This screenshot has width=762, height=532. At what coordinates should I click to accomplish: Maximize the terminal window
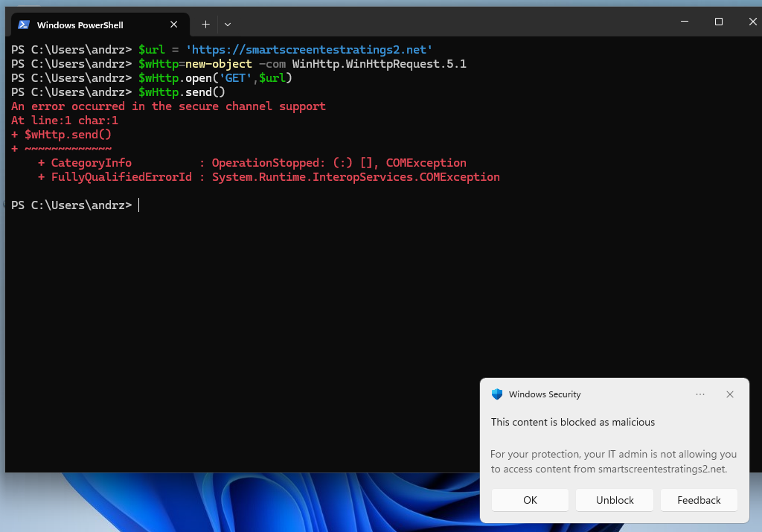[x=718, y=22]
